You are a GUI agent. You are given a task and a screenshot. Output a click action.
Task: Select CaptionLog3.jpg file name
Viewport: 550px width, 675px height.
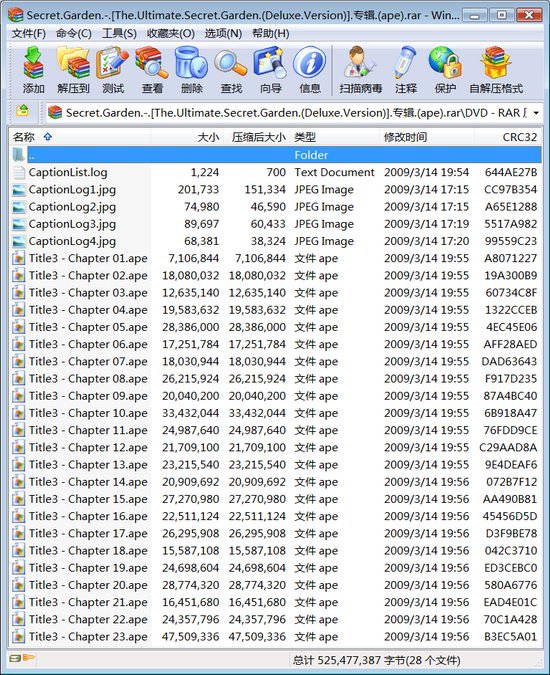(x=72, y=224)
